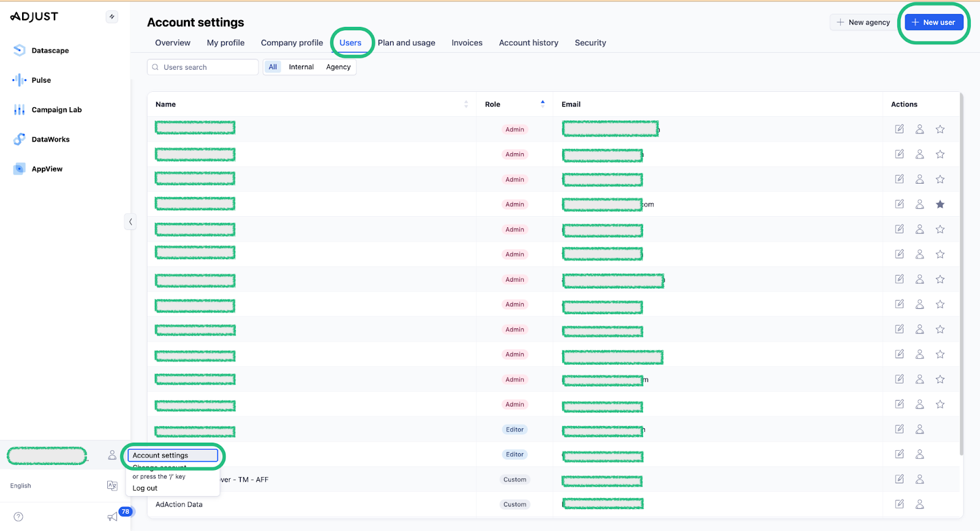Click the Campaign Lab sidebar label
Image resolution: width=980 pixels, height=531 pixels.
click(57, 110)
